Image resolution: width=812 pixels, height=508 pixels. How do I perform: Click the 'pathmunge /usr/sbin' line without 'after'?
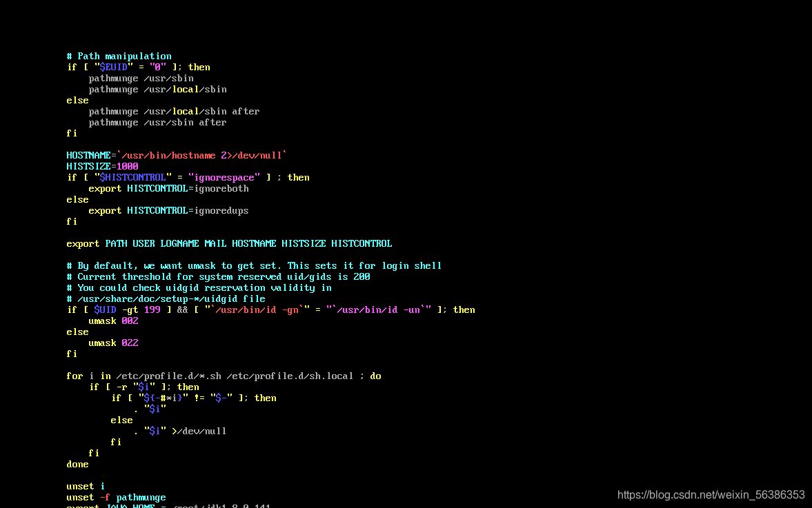(x=141, y=79)
